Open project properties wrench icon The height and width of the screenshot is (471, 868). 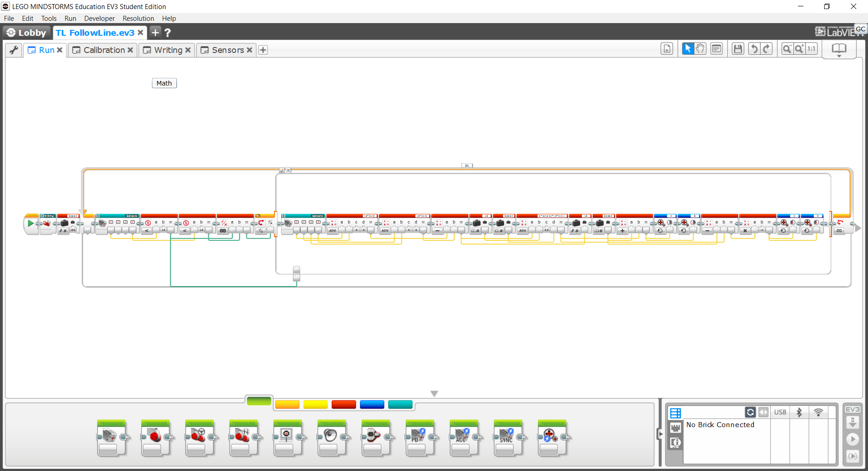[x=14, y=50]
